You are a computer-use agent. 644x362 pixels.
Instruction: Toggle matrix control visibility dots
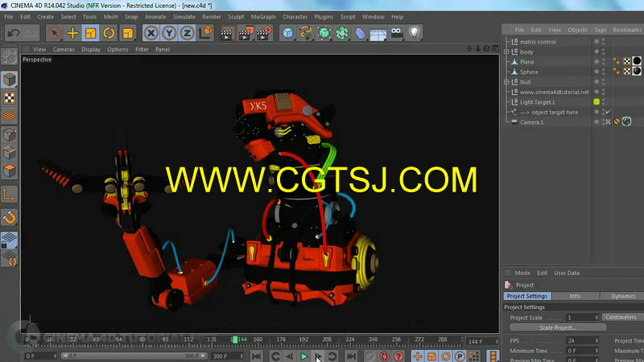[603, 42]
